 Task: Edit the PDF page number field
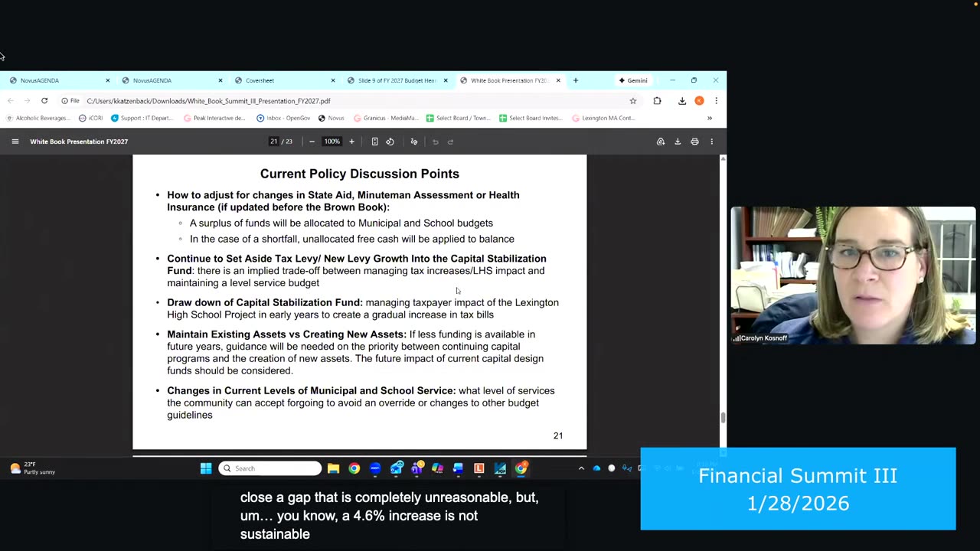(x=273, y=142)
